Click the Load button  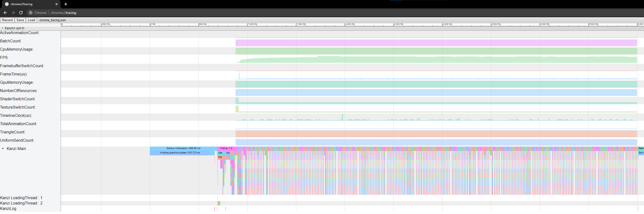click(x=31, y=20)
